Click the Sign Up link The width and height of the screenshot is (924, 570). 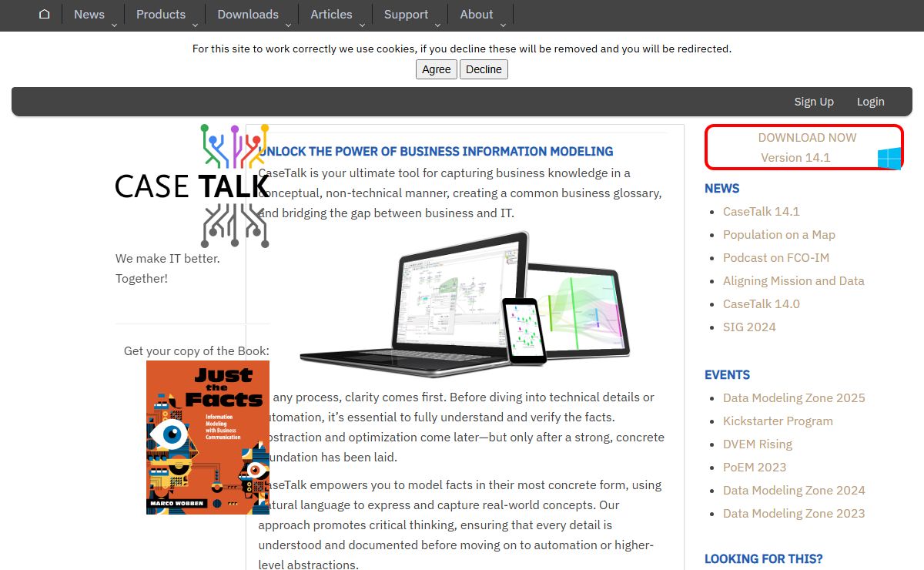814,102
